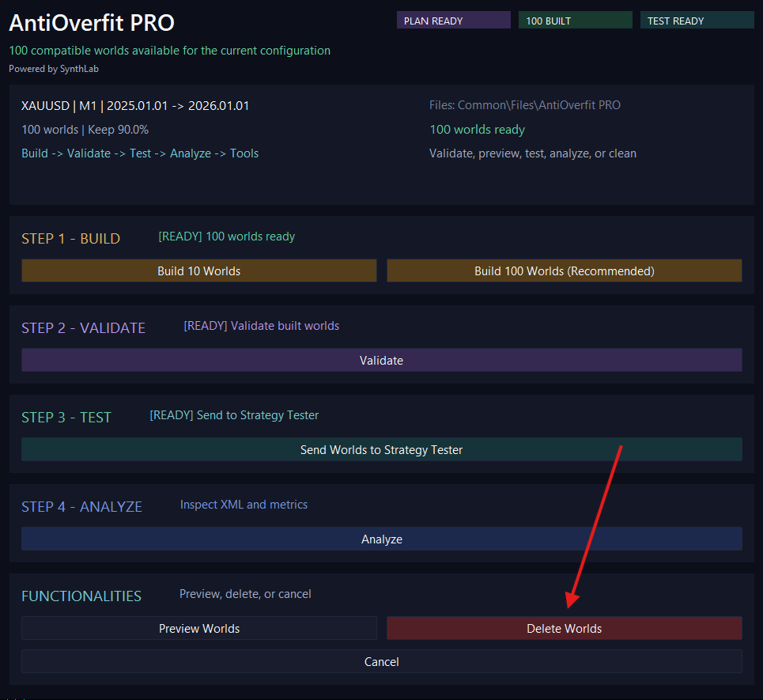Screen dimensions: 763x700
Task: Click the 'STEP 3 - TEST' heading
Action: (x=66, y=417)
